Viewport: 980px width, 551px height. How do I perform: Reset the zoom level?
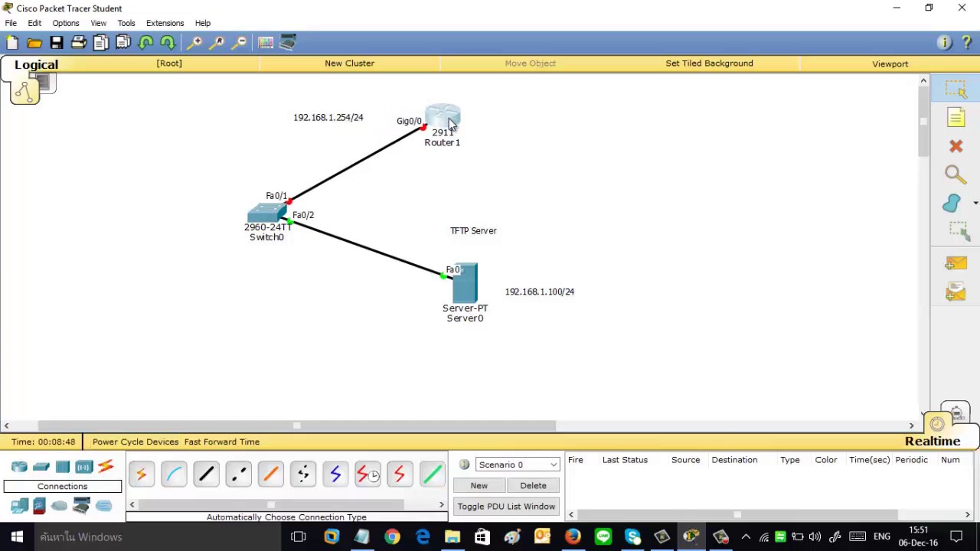click(217, 43)
